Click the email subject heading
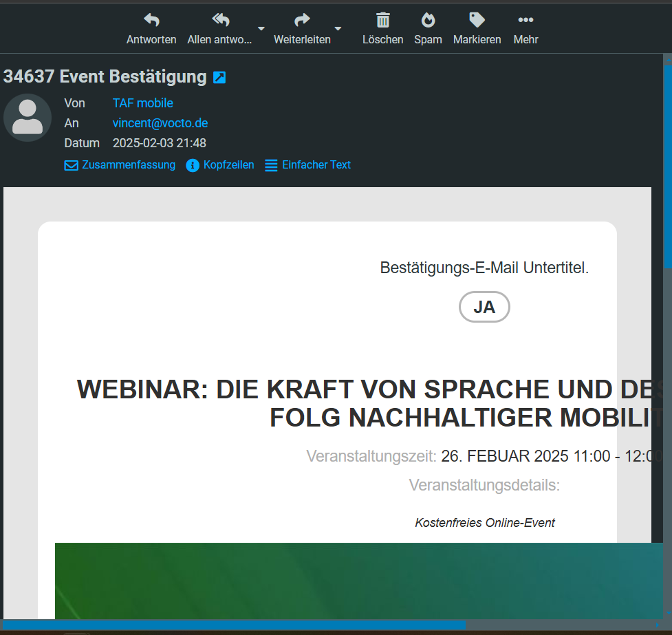The width and height of the screenshot is (672, 635). tap(105, 77)
